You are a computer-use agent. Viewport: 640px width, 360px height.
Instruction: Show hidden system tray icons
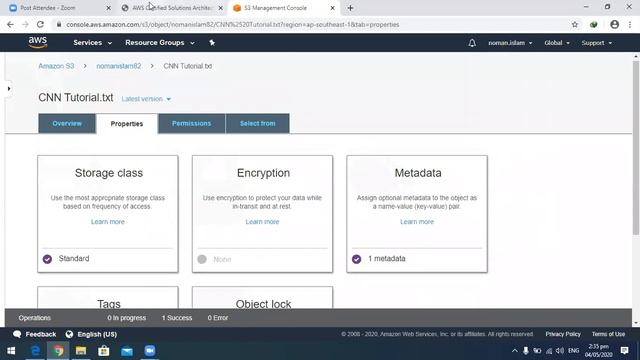[x=514, y=351]
